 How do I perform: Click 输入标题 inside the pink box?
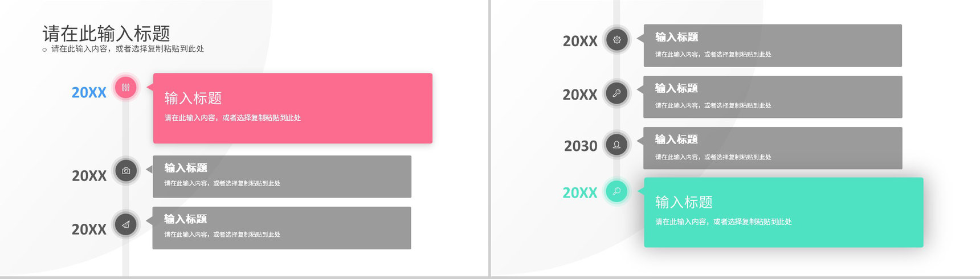click(x=193, y=98)
